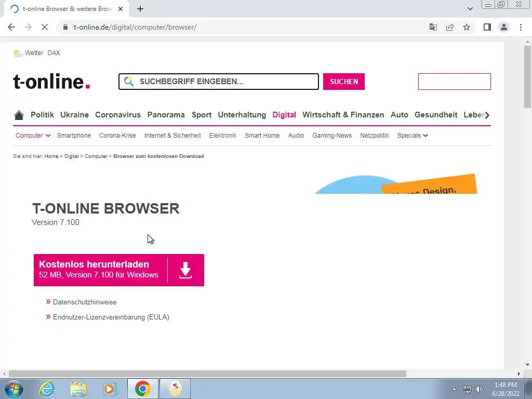Viewport: 532px width, 399px height.
Task: Open the Politik section
Action: (x=43, y=115)
